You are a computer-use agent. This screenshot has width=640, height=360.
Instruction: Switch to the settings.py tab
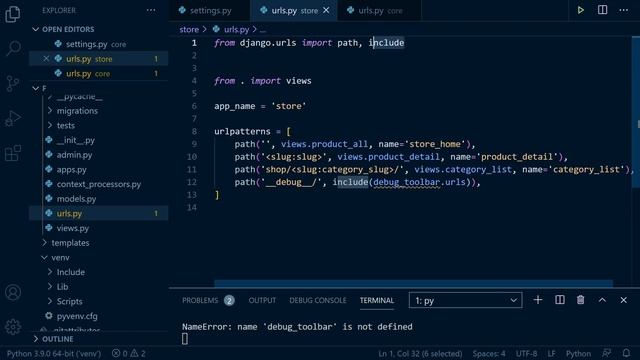pos(210,11)
